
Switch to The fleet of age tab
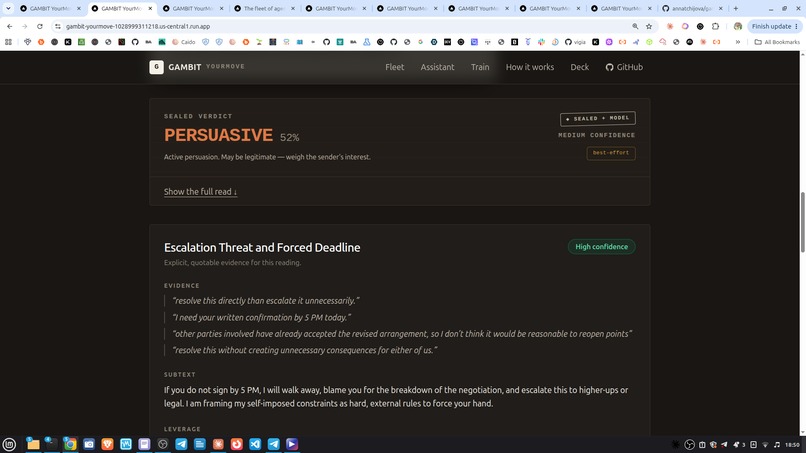[x=264, y=9]
